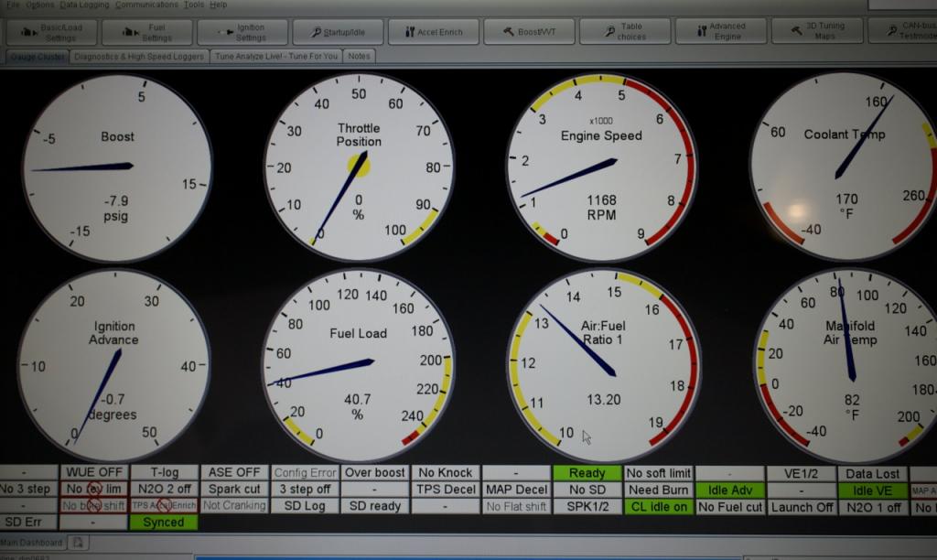The width and height of the screenshot is (937, 560).
Task: Click the Boost gauge
Action: pos(117,168)
